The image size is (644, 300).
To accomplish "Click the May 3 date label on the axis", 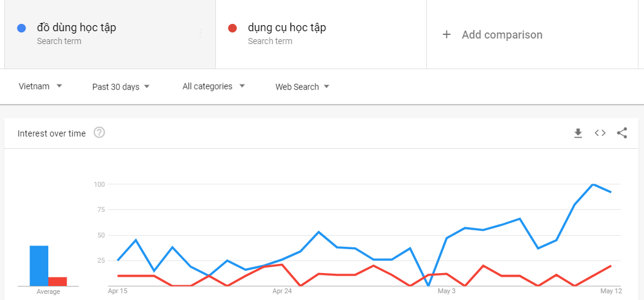I will click(x=447, y=291).
